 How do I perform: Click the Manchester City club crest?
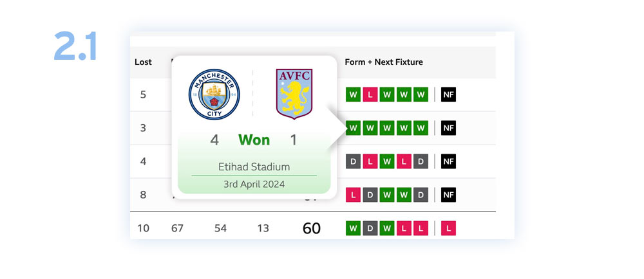click(214, 94)
